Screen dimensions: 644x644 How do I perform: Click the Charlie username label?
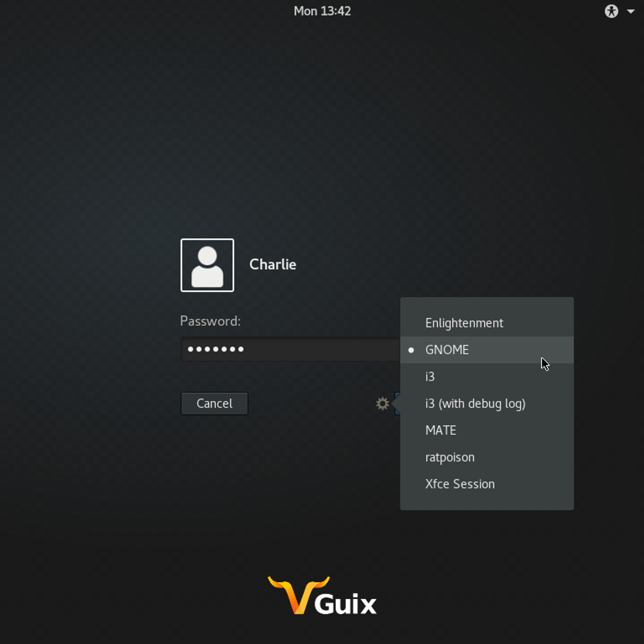(273, 265)
